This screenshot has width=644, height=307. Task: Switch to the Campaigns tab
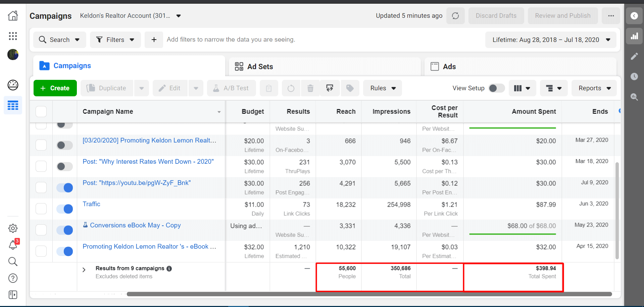(x=129, y=66)
